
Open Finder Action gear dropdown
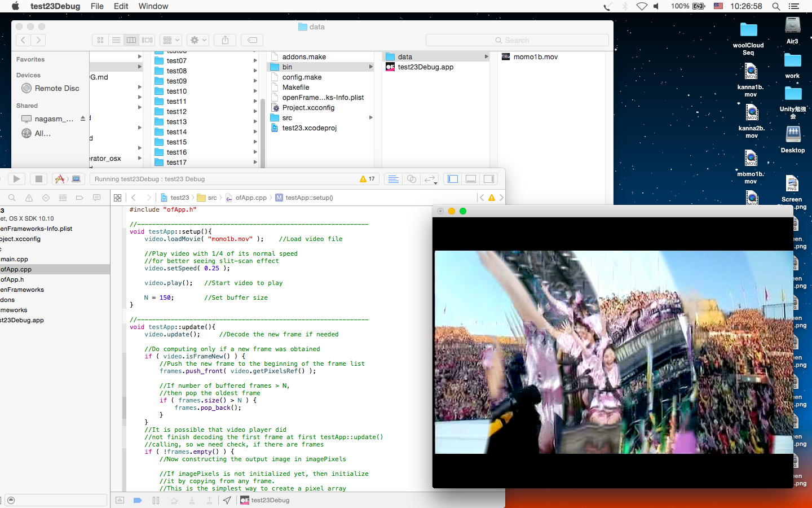pos(198,40)
